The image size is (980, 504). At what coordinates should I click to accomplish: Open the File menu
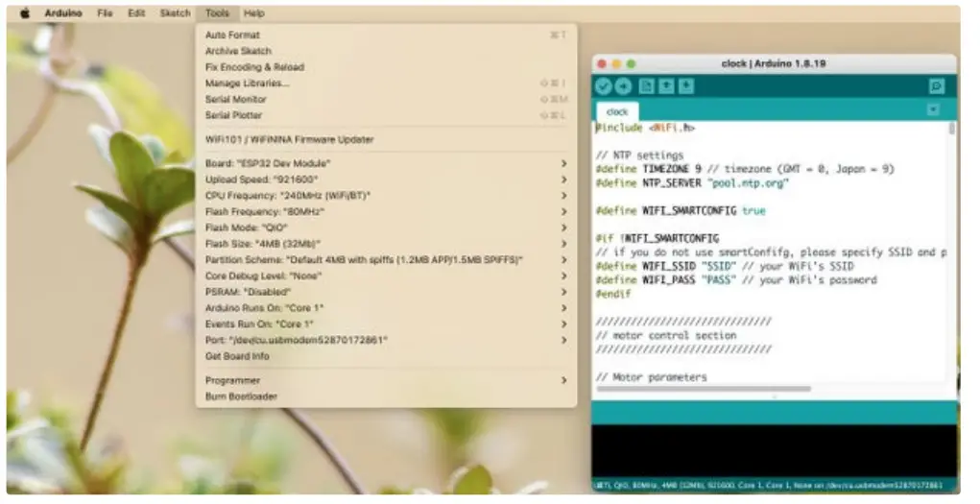click(105, 13)
